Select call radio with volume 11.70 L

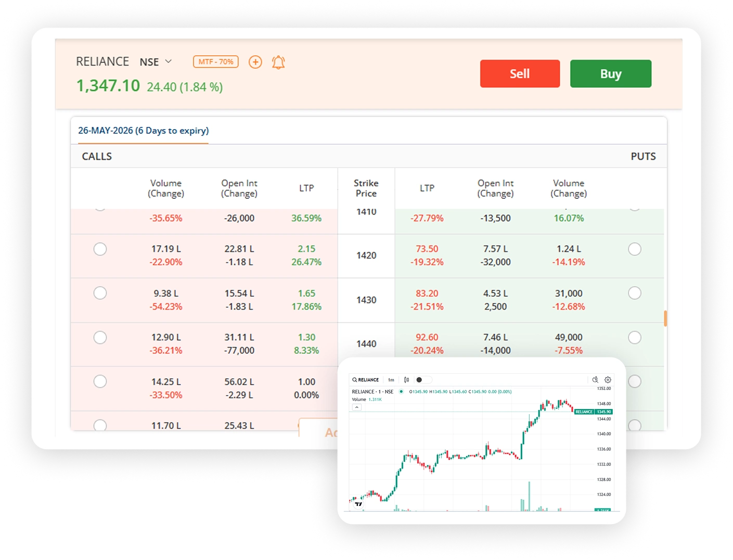(x=100, y=425)
